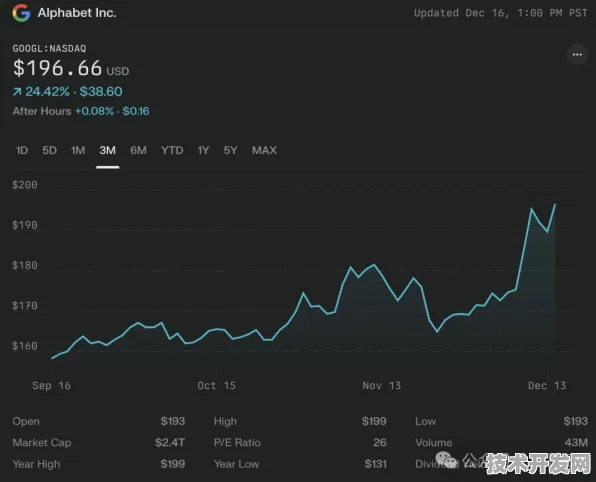596x482 pixels.
Task: Click the Volume label
Action: coord(434,442)
